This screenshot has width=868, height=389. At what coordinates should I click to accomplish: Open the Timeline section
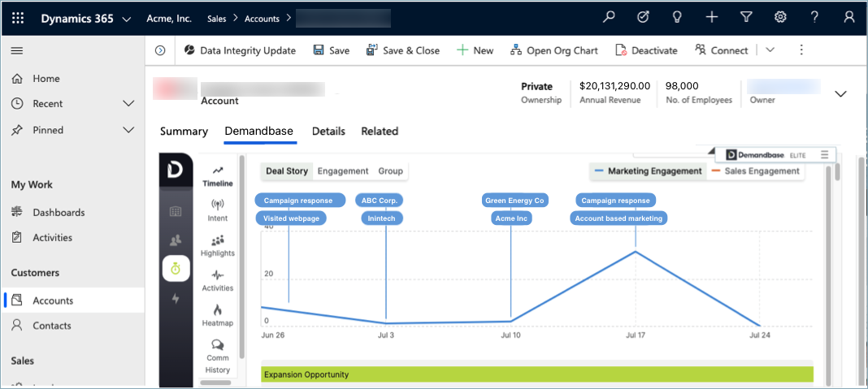pyautogui.click(x=218, y=176)
